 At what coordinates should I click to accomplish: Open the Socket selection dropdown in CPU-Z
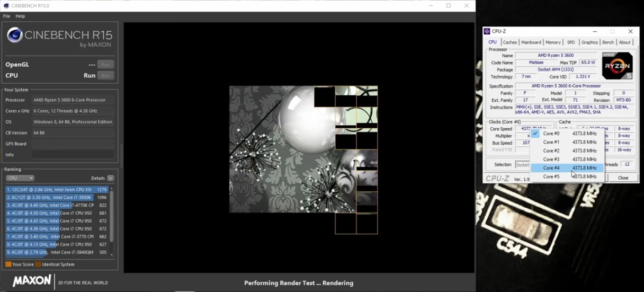click(x=523, y=165)
